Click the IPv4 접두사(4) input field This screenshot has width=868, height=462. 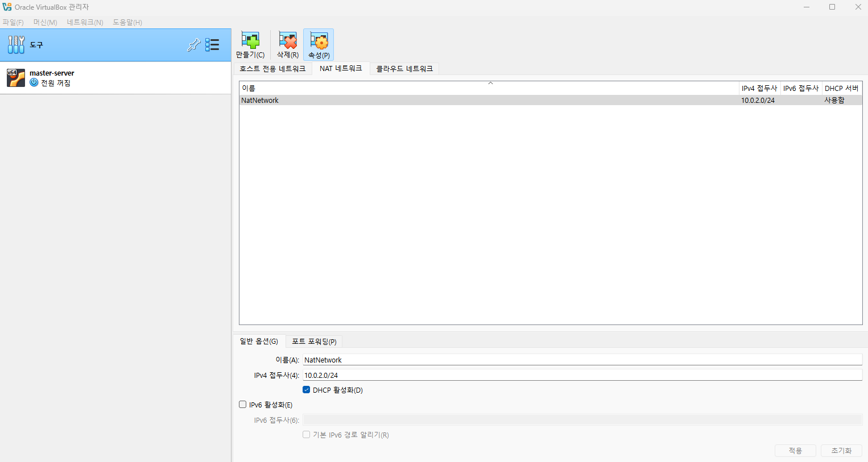(x=582, y=375)
